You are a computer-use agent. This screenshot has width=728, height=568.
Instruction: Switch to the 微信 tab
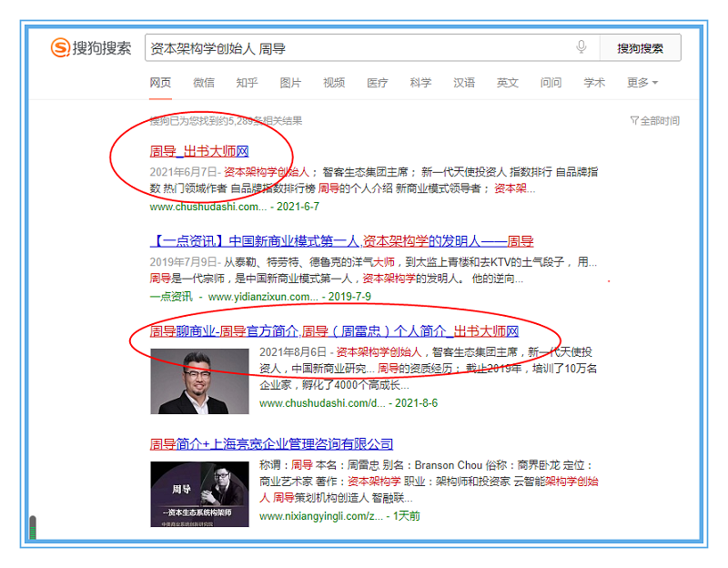204,83
